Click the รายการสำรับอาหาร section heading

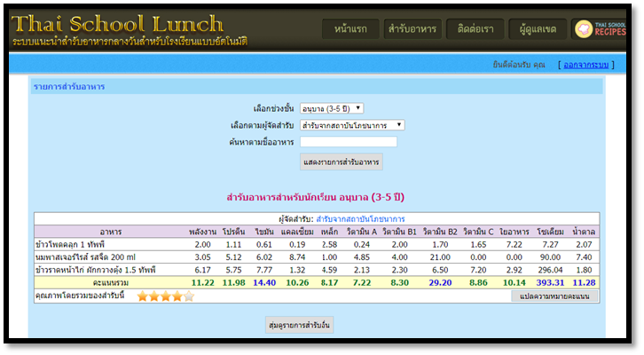click(69, 87)
